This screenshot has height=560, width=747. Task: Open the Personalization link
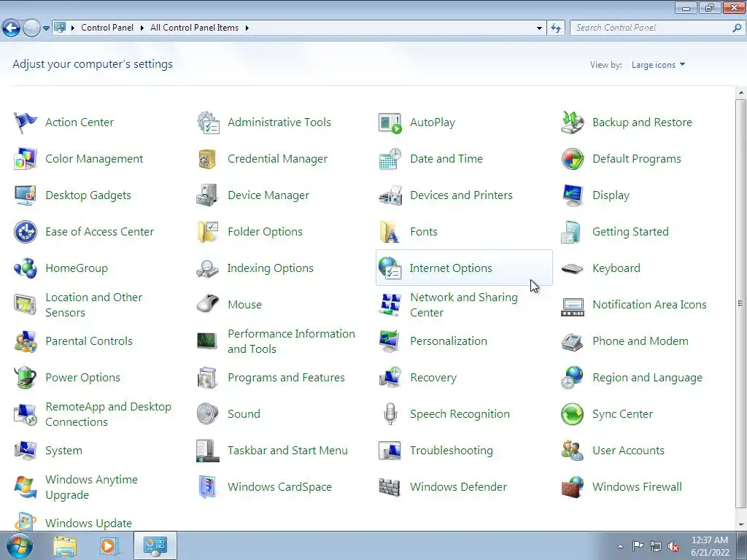(x=449, y=341)
